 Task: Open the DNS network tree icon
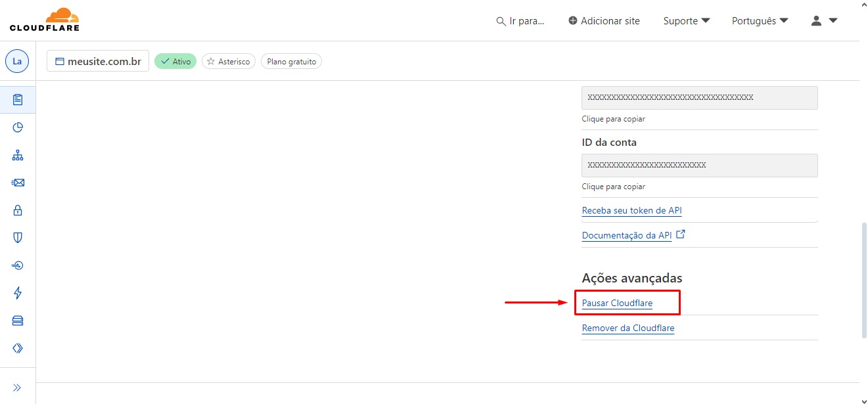[18, 155]
